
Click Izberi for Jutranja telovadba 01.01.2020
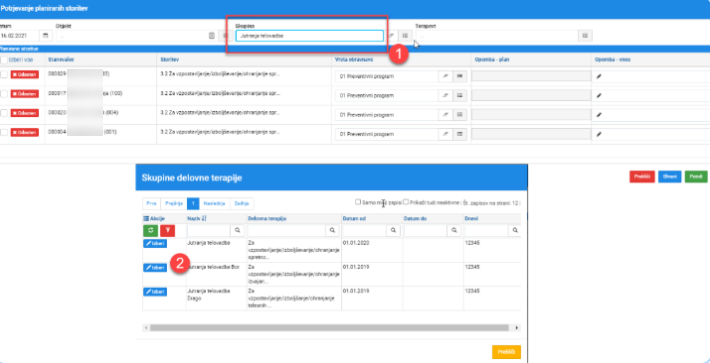tap(155, 244)
